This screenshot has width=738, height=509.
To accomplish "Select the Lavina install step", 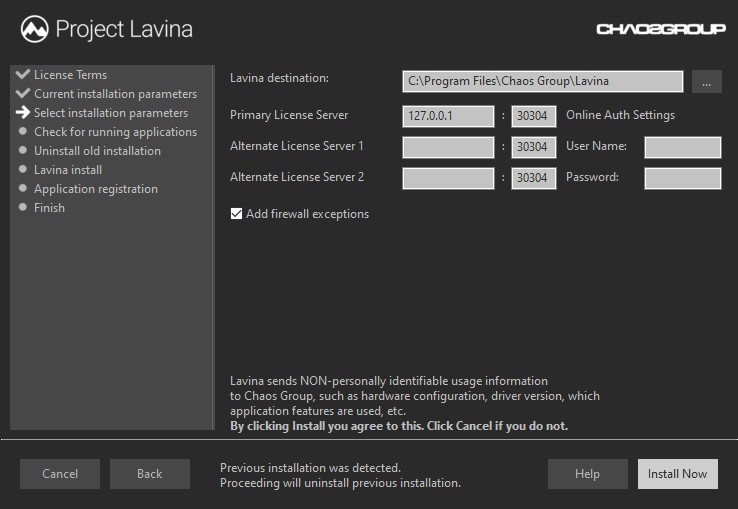I will (68, 170).
